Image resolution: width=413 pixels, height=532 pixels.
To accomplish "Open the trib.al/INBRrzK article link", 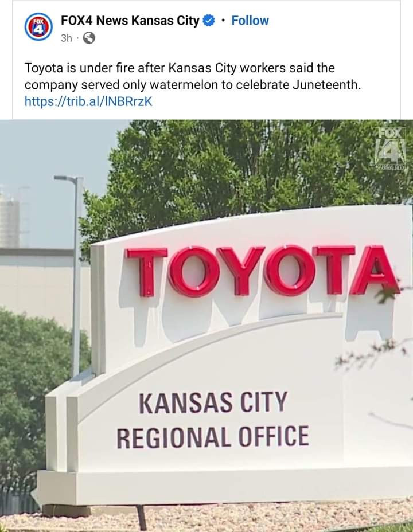I will 88,101.
